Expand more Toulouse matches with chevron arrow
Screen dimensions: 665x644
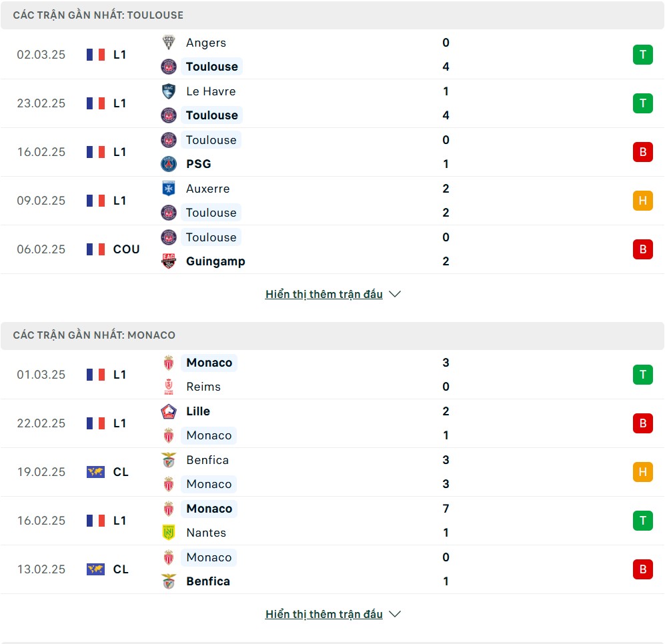(x=395, y=294)
